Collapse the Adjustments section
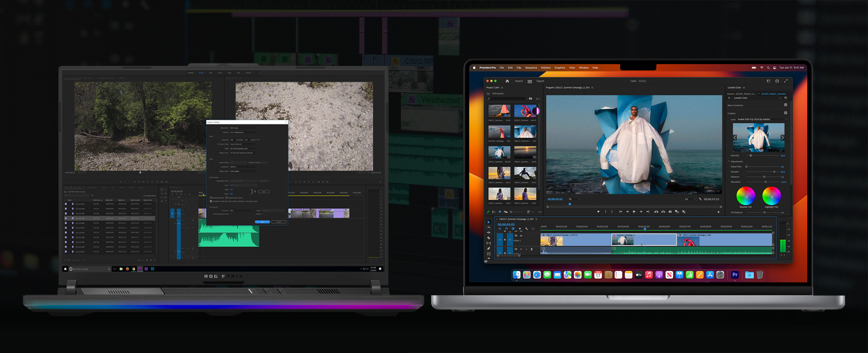Image resolution: width=868 pixels, height=353 pixels. tap(729, 161)
